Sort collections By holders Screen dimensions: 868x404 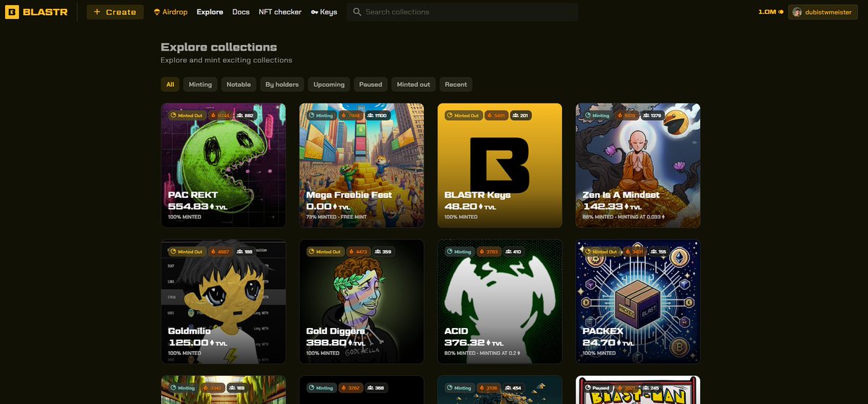point(282,85)
